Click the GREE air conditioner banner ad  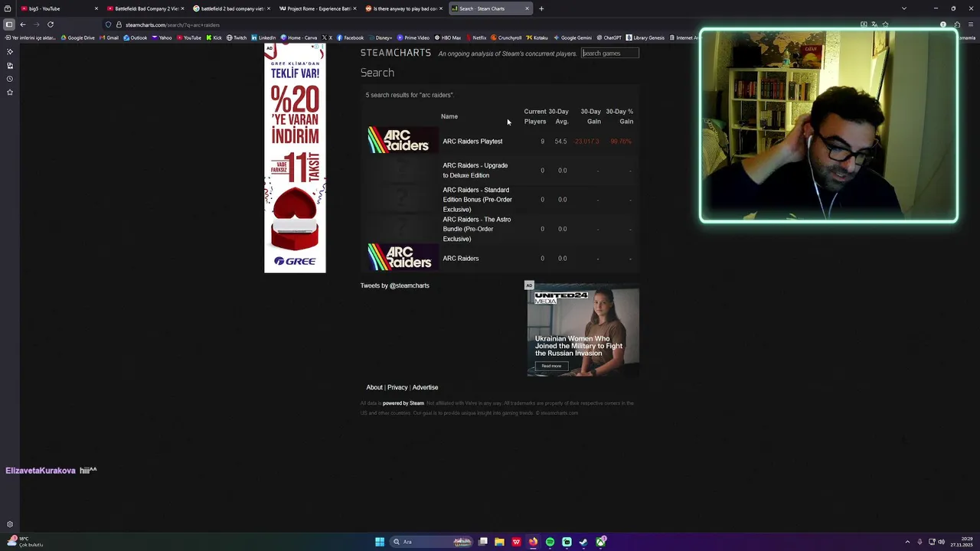(x=295, y=158)
